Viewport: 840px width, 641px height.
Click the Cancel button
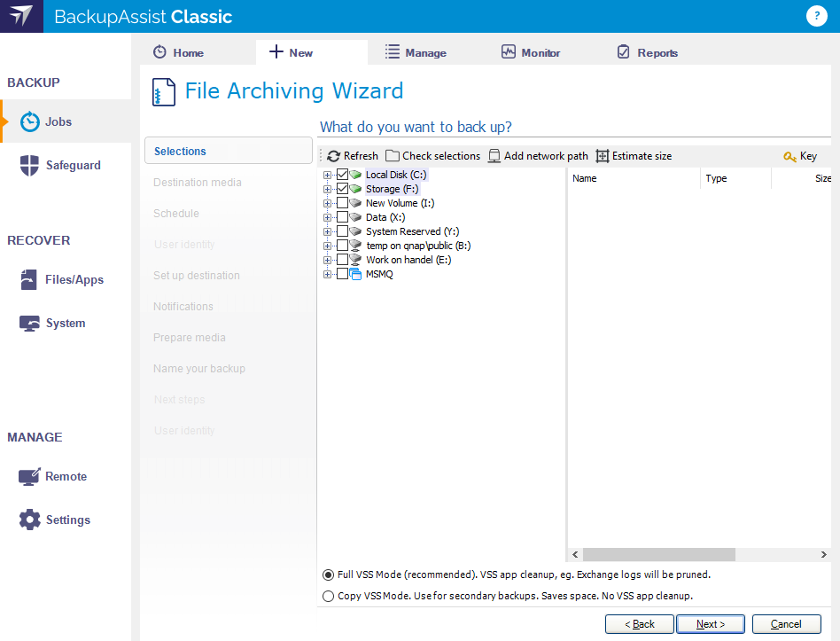[786, 624]
